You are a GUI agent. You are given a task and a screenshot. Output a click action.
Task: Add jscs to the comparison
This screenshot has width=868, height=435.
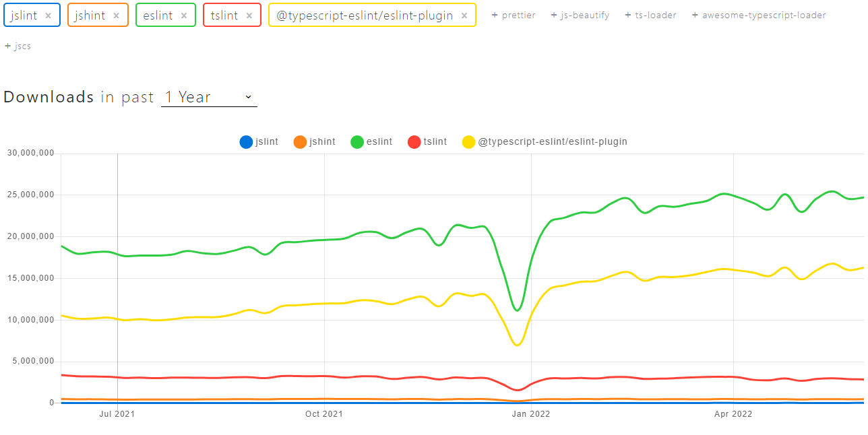(18, 46)
